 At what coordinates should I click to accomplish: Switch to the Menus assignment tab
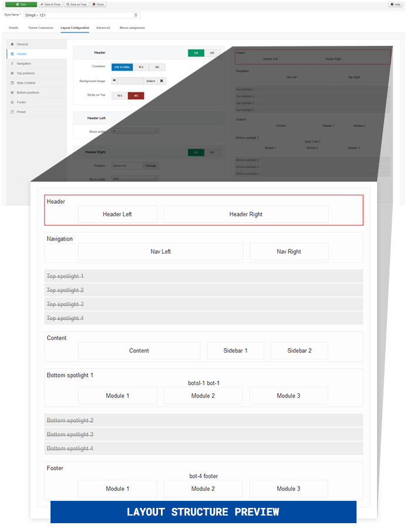(132, 28)
